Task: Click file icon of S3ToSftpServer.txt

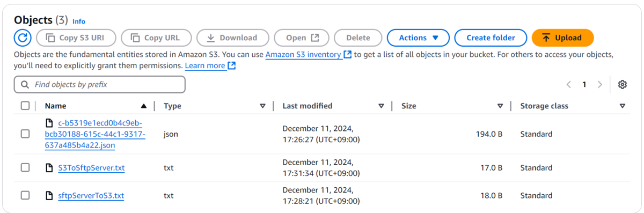Action: 49,168
